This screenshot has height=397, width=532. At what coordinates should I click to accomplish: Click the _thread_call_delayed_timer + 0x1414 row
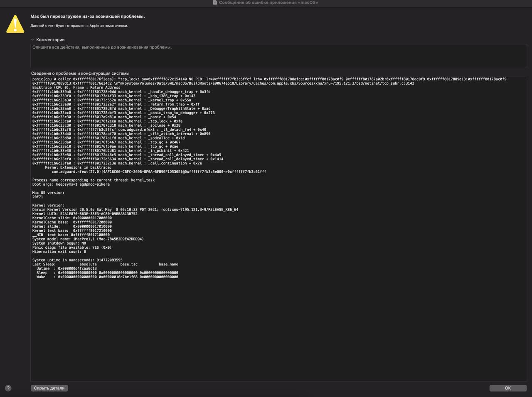tap(128, 159)
